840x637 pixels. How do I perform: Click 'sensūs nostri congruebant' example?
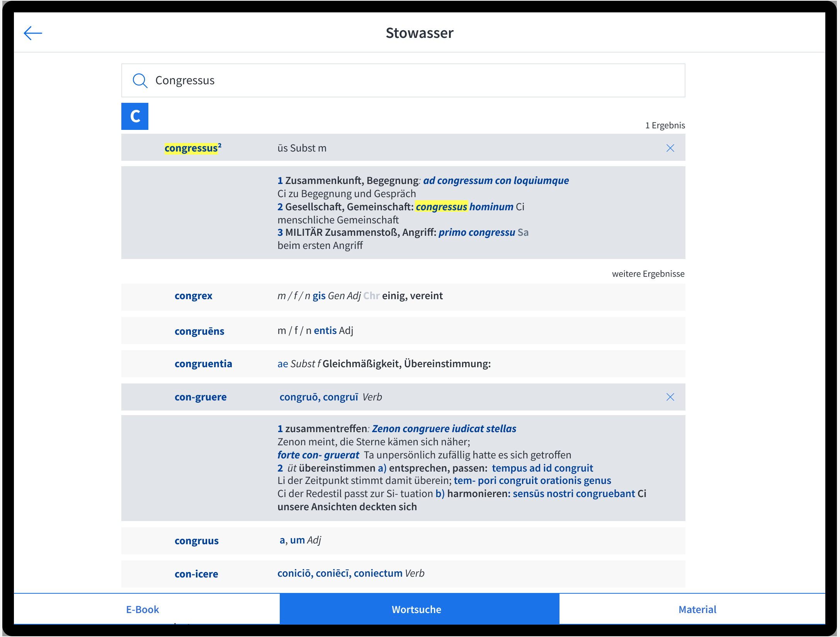point(574,494)
